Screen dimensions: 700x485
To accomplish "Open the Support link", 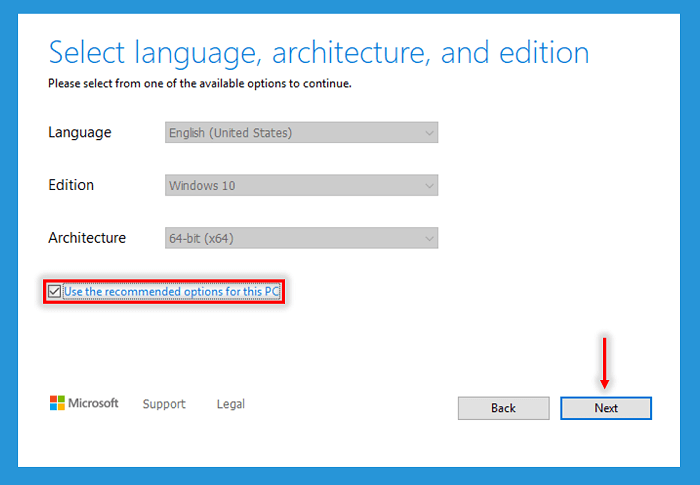I will coord(164,404).
